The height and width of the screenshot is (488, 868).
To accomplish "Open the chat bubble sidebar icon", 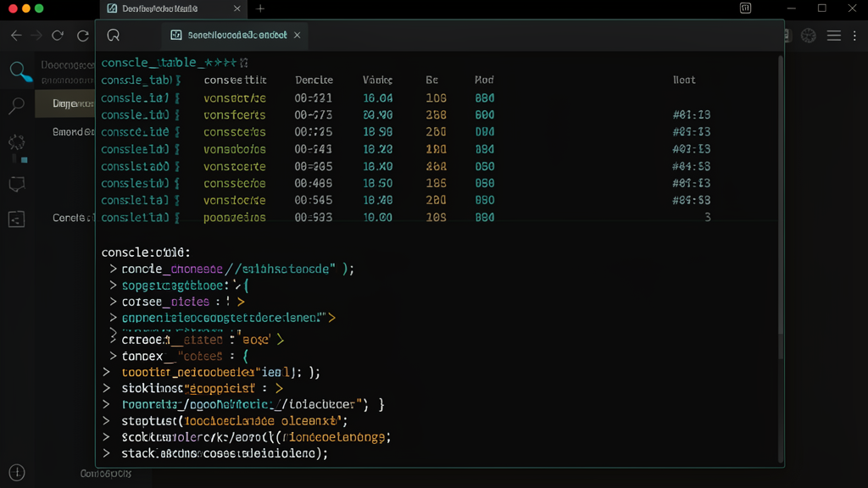I will pyautogui.click(x=17, y=184).
